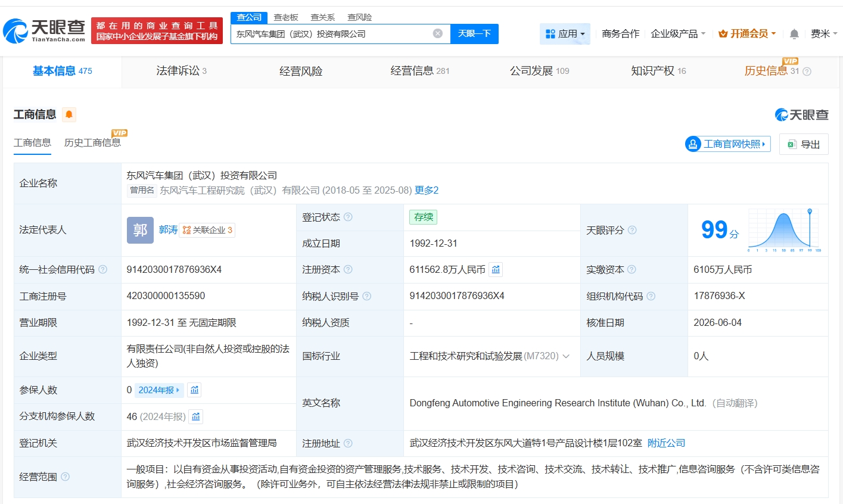Select 武汉经济技术开发区市场监督管理局 text
The height and width of the screenshot is (504, 843).
(201, 443)
